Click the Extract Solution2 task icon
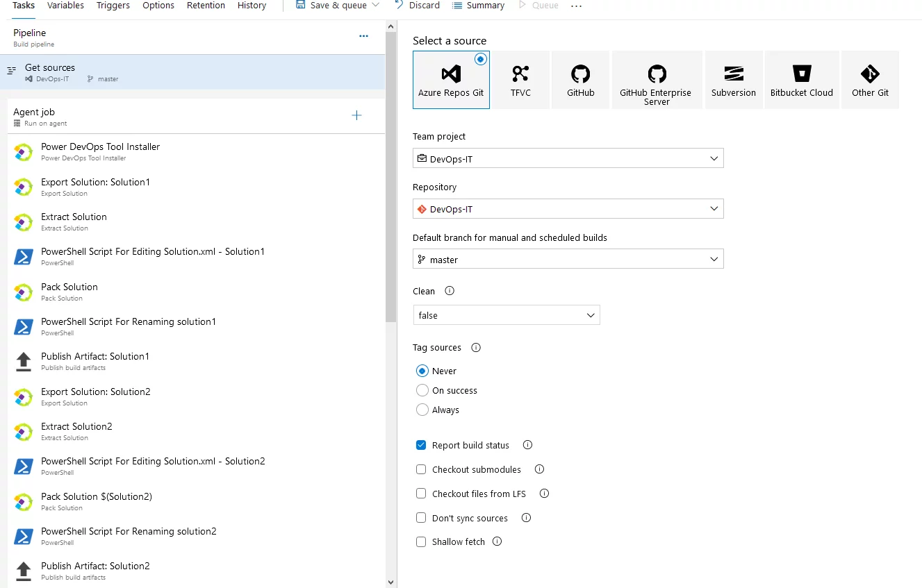 (x=24, y=432)
